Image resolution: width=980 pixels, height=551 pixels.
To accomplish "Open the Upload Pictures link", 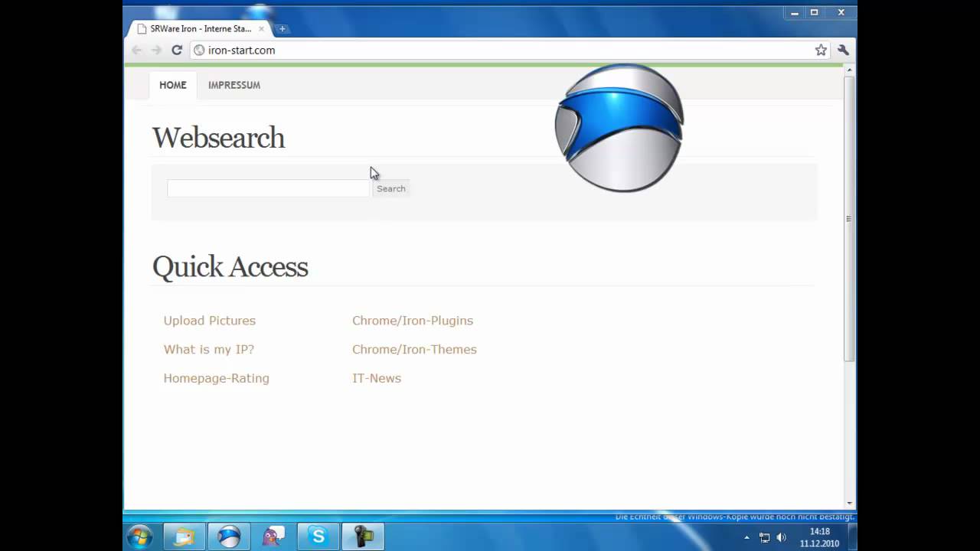I will click(210, 321).
